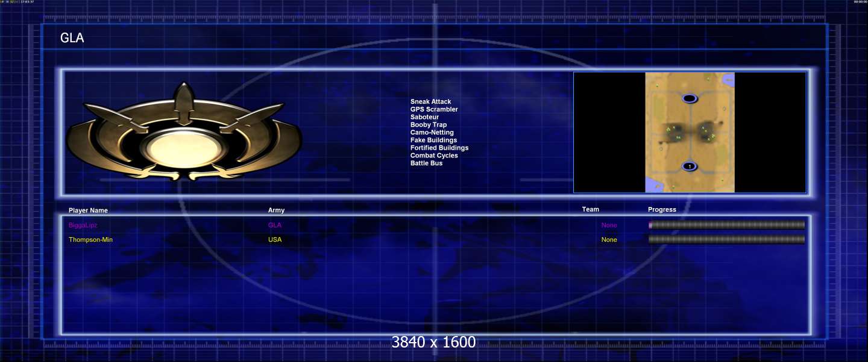Select the Fortified Buildings entry
Viewport: 868px width, 362px height.
tap(439, 148)
